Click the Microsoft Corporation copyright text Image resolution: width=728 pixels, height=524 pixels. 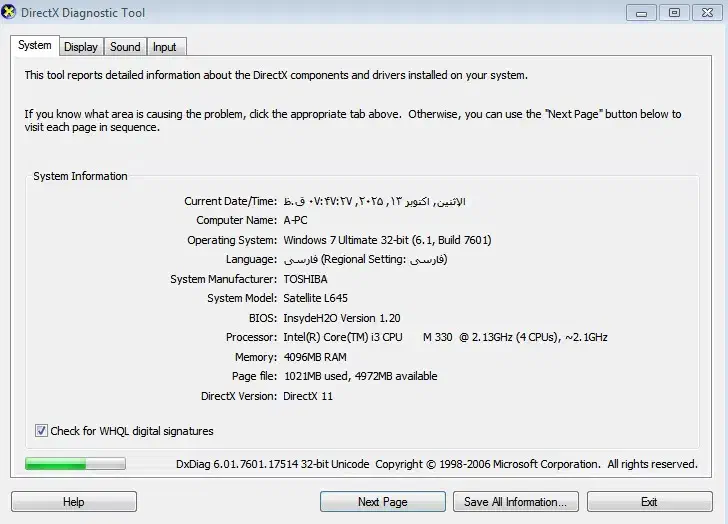tap(536, 464)
